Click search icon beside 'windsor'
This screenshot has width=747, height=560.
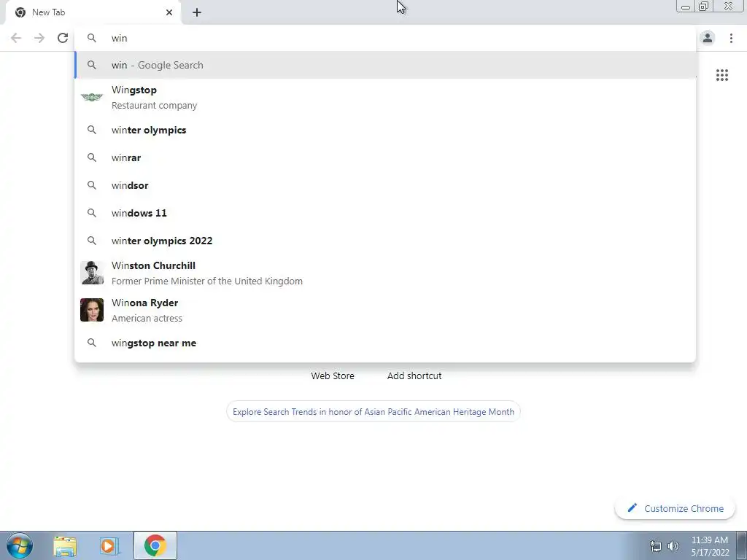point(92,185)
